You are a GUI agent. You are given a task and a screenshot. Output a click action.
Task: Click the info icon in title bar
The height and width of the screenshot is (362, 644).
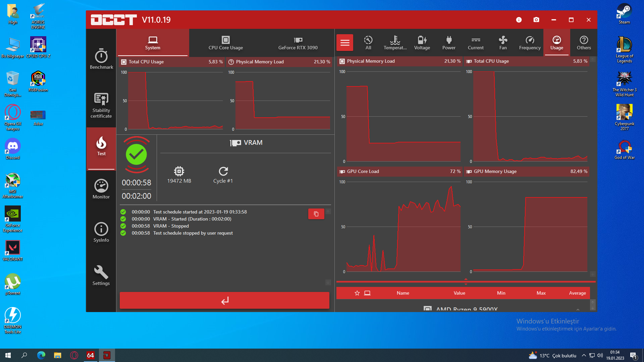519,20
